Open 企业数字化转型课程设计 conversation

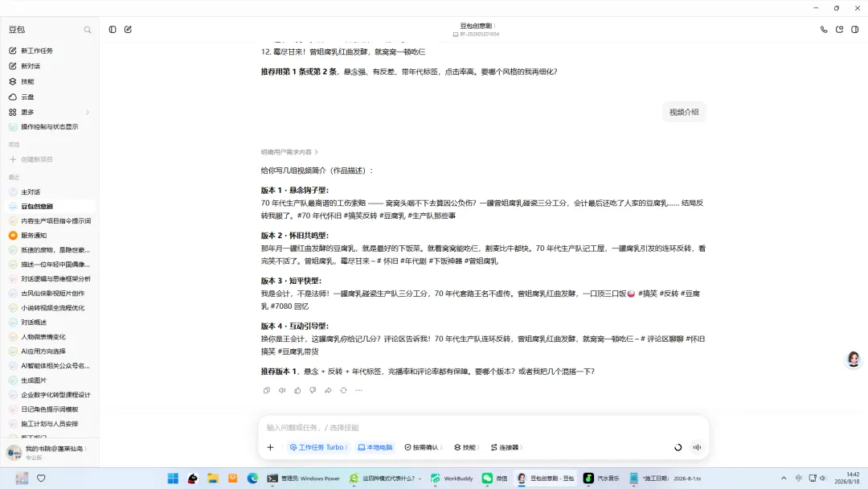[50, 395]
